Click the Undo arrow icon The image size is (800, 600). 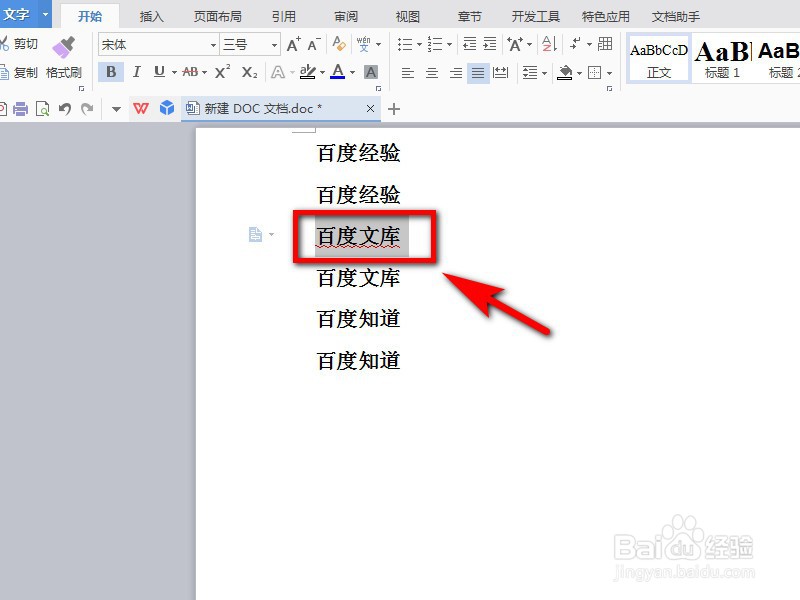(x=65, y=109)
